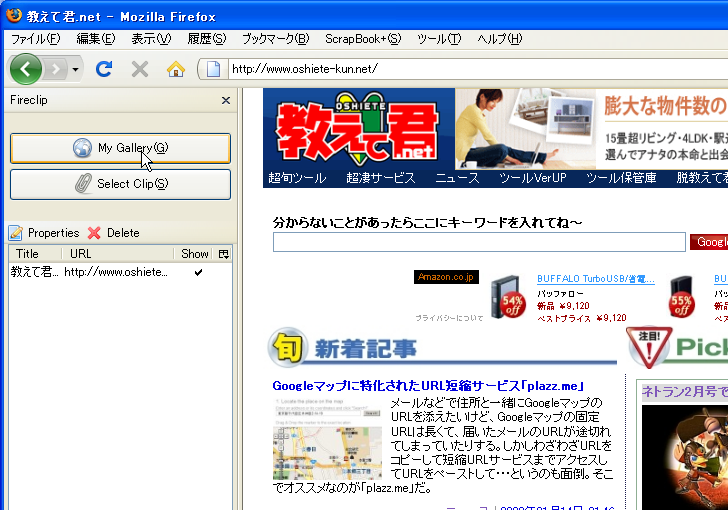Viewport: 728px width, 510px height.
Task: Click the Show column header
Action: coord(194,254)
